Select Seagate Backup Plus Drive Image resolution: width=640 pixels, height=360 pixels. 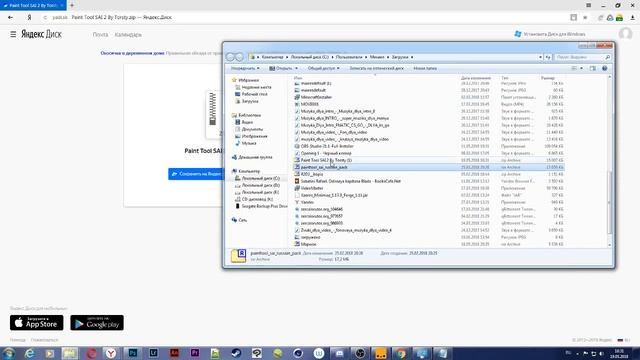click(261, 206)
